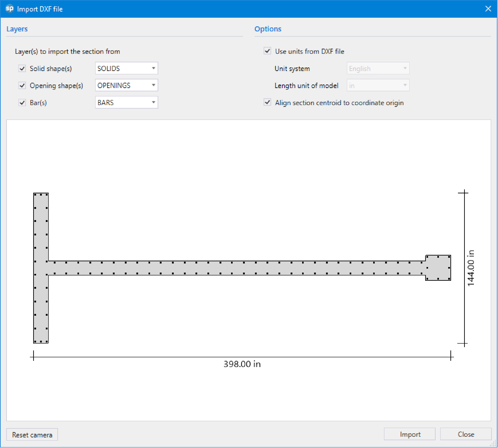Click the sp application icon in title bar
This screenshot has height=448, width=498.
[10, 9]
